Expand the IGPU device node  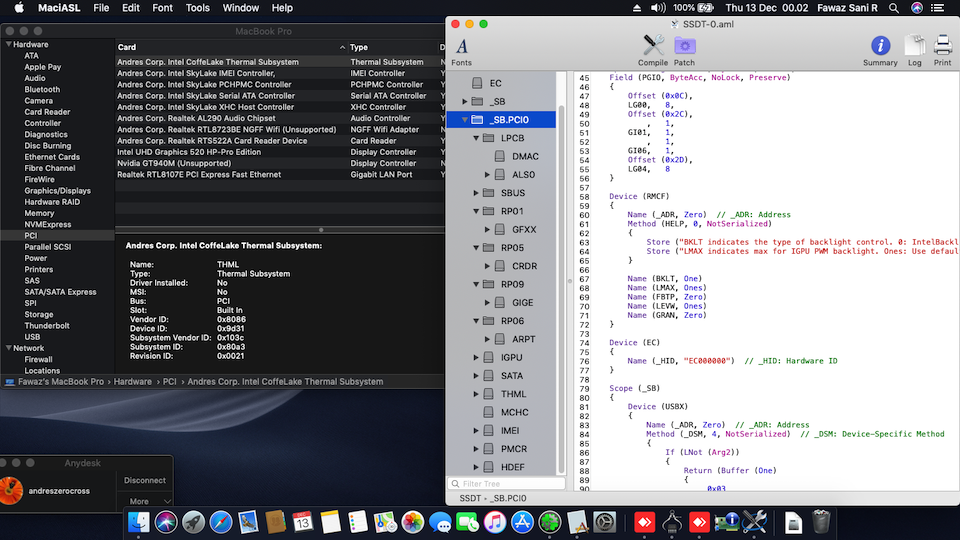(x=477, y=357)
